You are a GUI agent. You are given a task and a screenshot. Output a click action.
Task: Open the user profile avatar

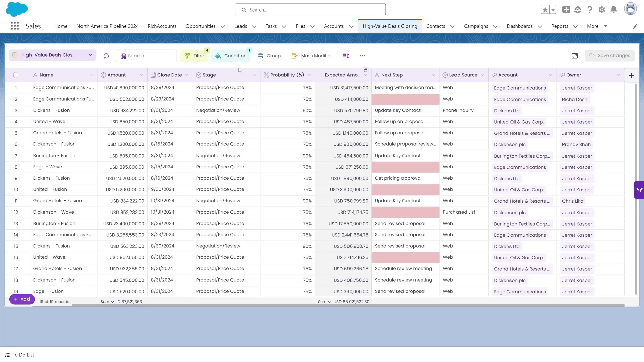coord(630,9)
